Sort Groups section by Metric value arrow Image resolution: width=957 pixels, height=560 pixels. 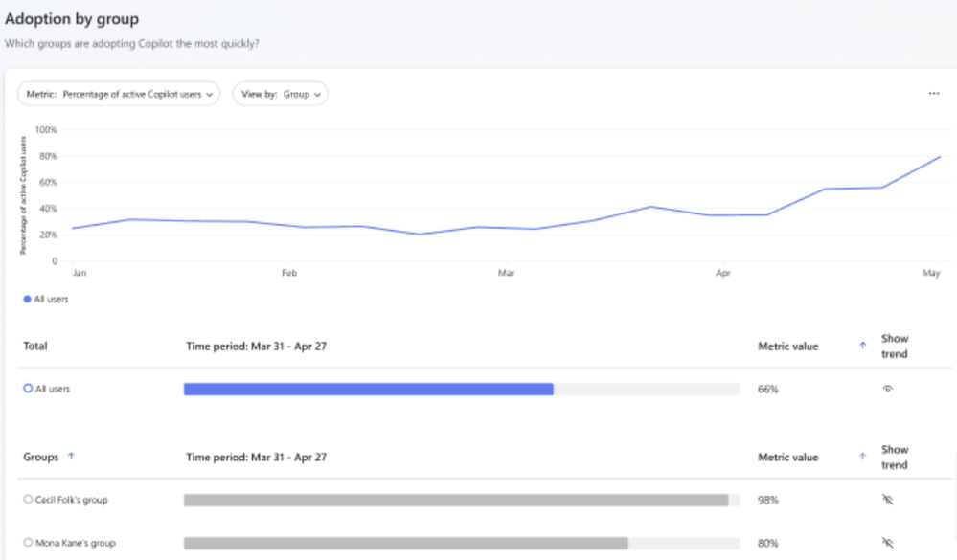point(863,458)
